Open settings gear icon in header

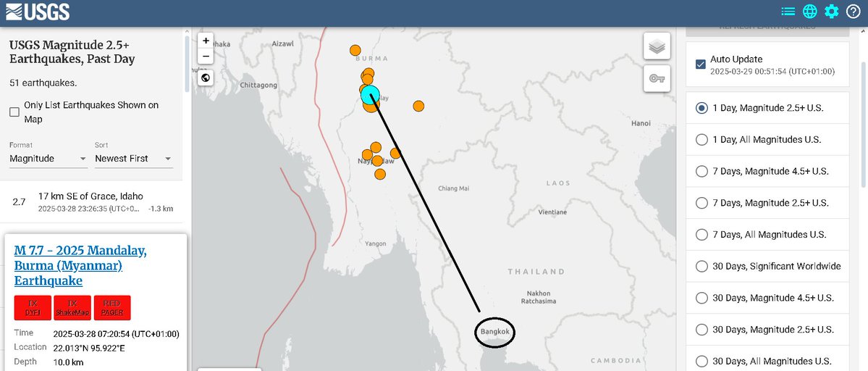832,11
